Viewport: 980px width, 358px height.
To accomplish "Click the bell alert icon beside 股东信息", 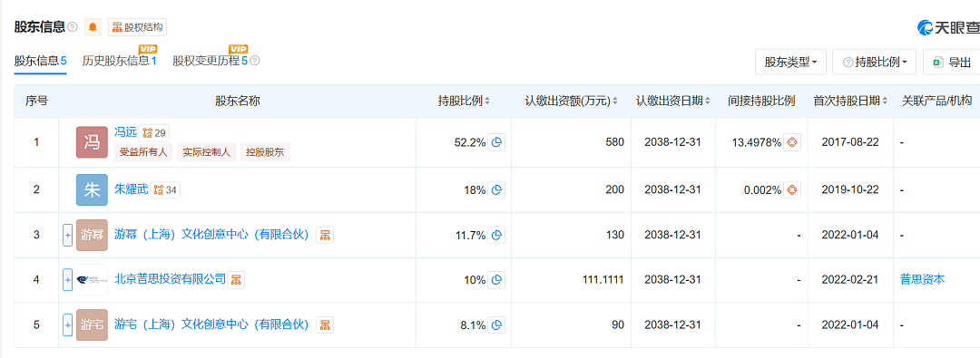I will coord(93,27).
